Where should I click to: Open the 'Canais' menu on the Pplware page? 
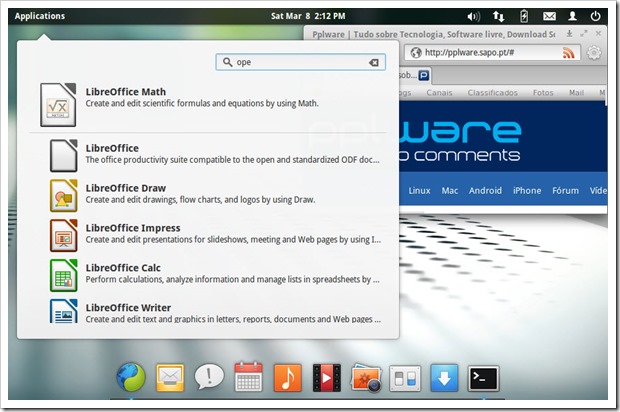click(439, 93)
